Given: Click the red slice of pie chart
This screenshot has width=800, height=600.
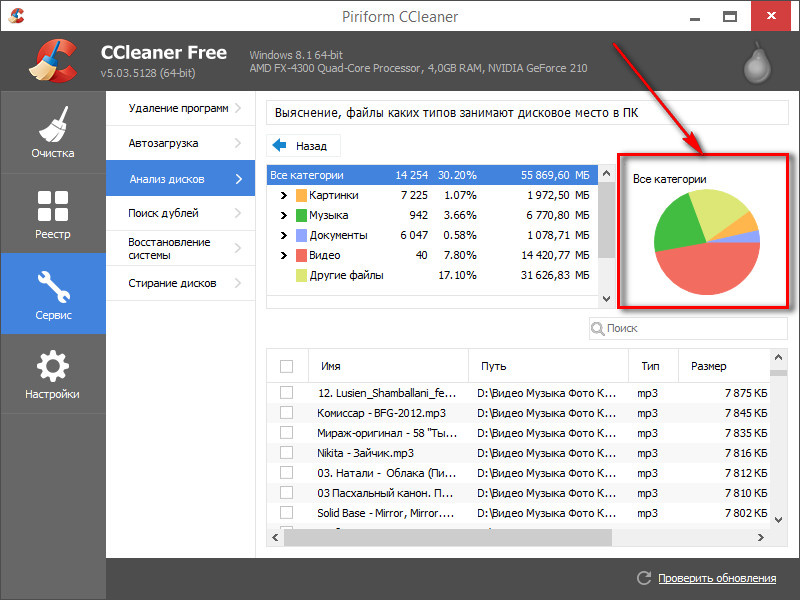Looking at the screenshot, I should [707, 269].
